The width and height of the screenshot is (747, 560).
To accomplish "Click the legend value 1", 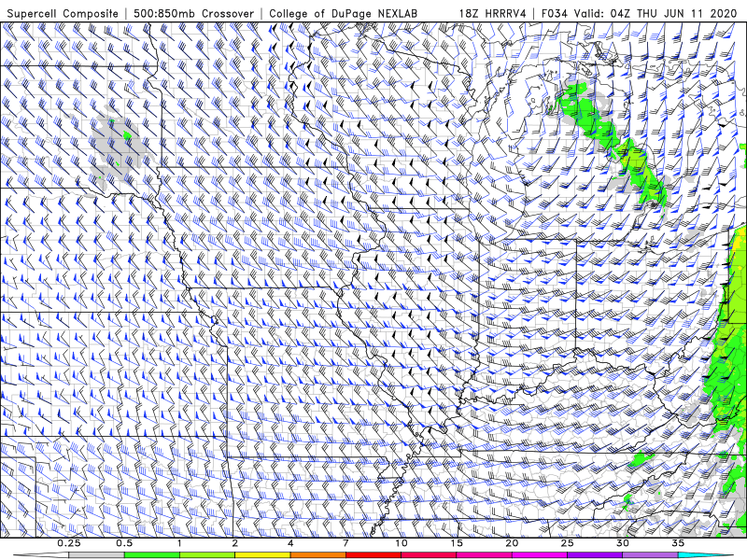I will click(179, 543).
